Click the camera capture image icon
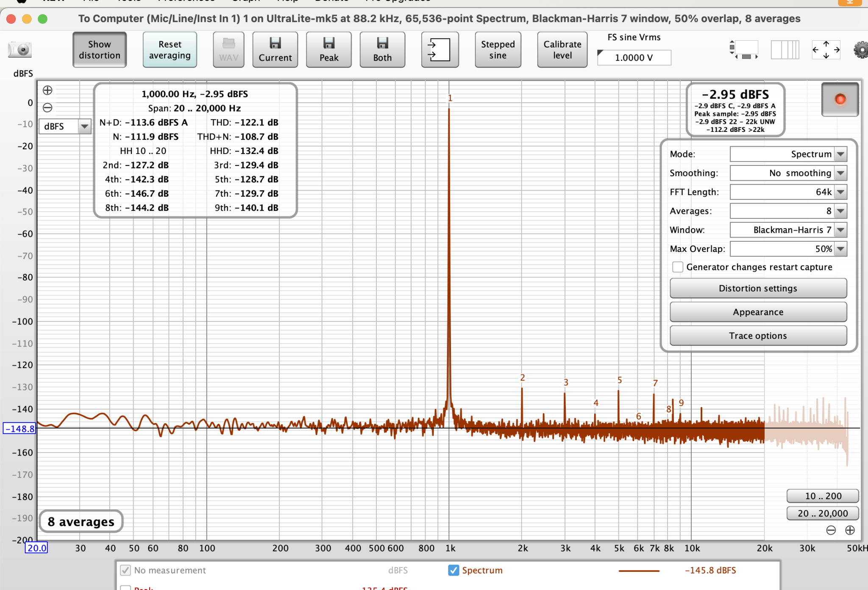This screenshot has height=590, width=868. click(19, 50)
